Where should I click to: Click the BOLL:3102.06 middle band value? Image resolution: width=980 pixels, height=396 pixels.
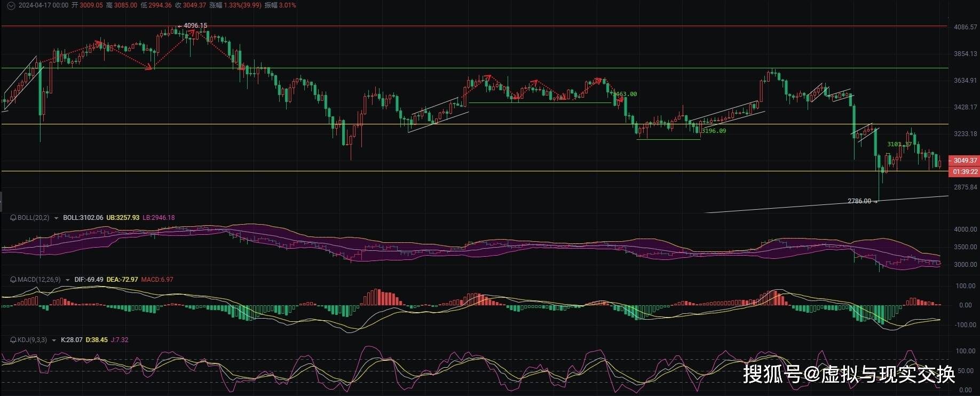coord(83,218)
